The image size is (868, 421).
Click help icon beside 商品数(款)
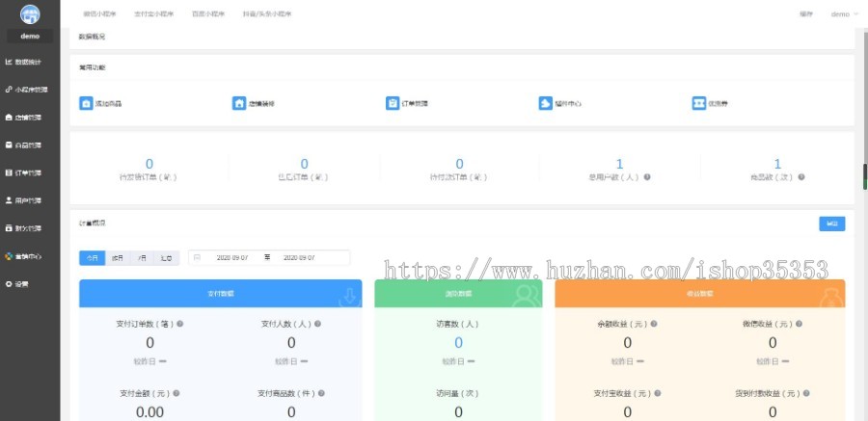click(801, 177)
